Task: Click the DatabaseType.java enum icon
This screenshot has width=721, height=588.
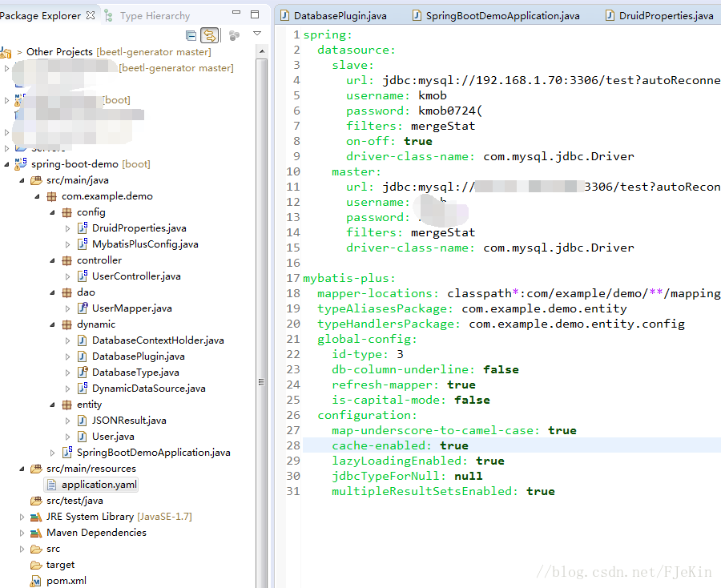Action: click(83, 373)
